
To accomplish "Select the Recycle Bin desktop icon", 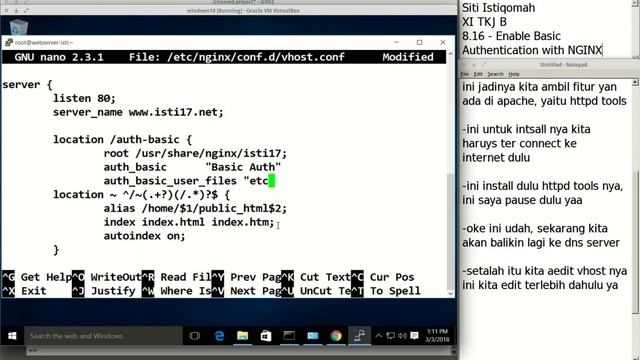I will (18, 27).
